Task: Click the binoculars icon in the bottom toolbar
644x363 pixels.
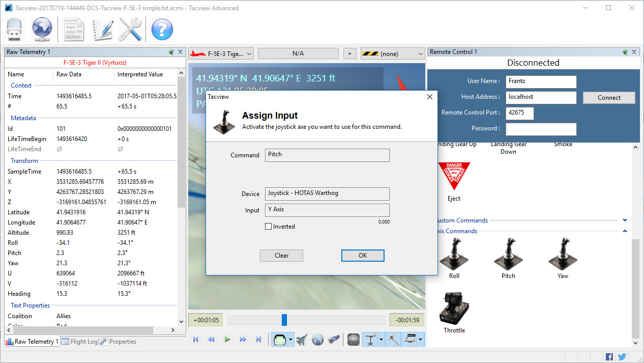Action: 334,339
